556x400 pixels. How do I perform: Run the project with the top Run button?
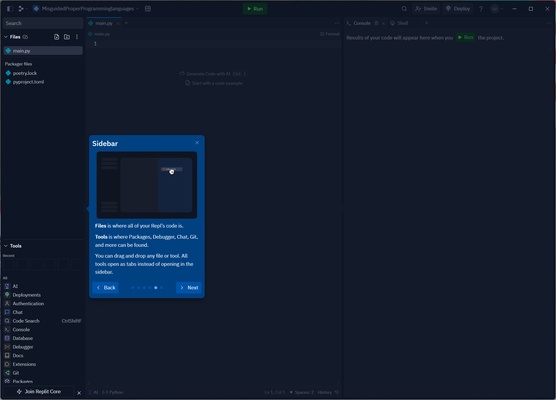[255, 9]
